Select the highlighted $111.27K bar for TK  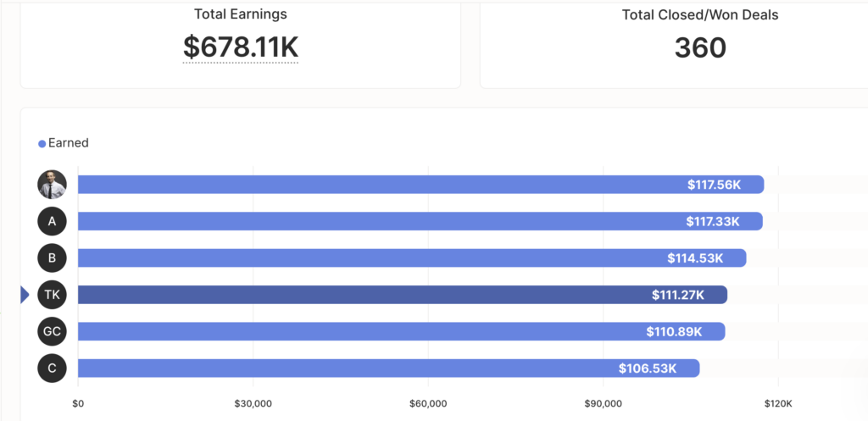click(403, 295)
